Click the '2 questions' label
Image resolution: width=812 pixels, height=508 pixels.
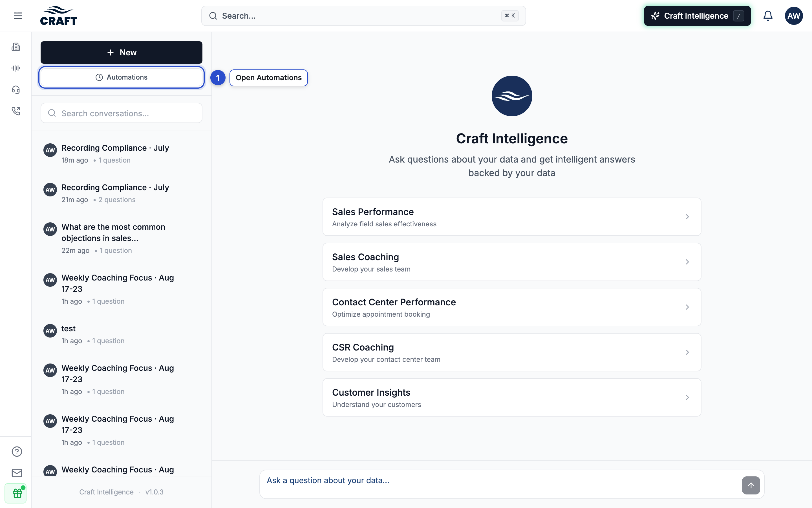(117, 200)
